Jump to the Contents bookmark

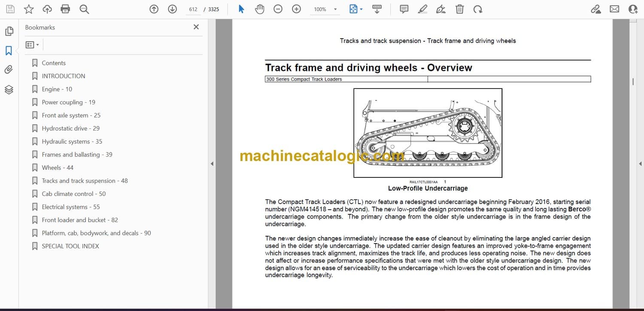[54, 63]
